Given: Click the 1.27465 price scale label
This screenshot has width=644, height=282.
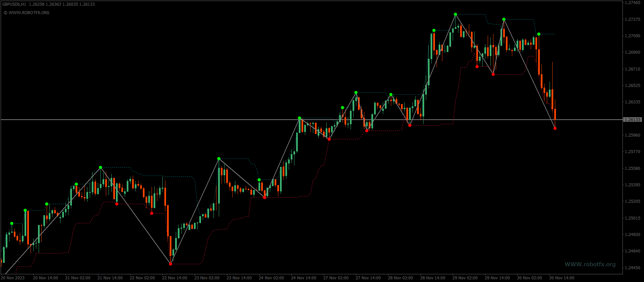Looking at the screenshot, I should point(632,3).
